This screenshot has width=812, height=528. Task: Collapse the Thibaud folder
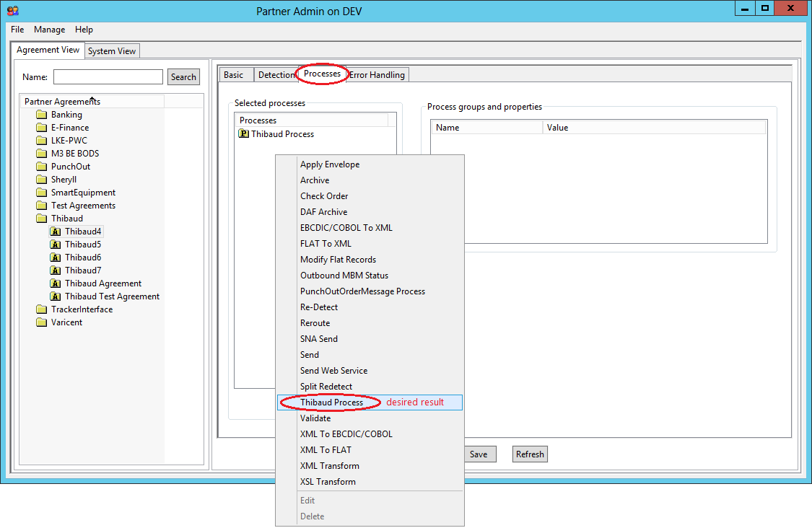[x=42, y=219]
